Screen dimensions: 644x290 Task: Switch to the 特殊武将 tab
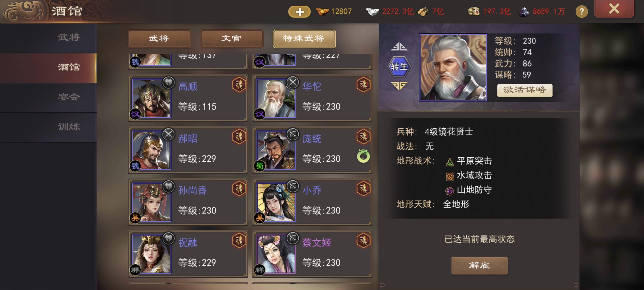[304, 39]
